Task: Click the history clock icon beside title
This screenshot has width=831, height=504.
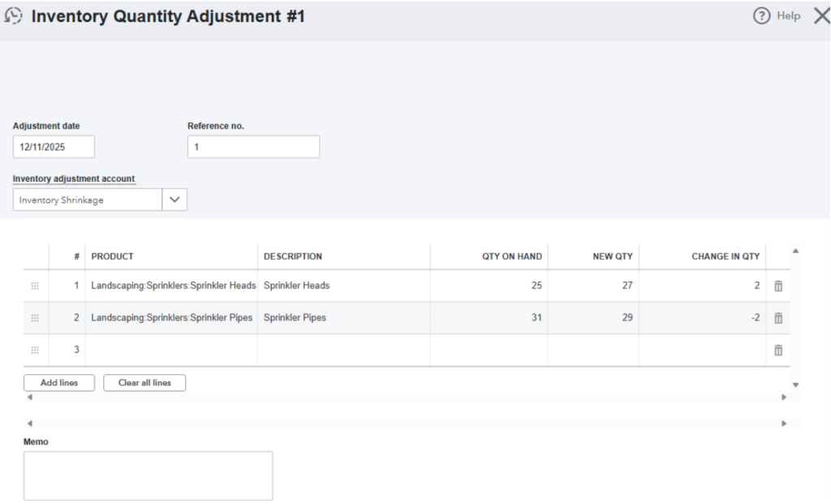Action: (13, 16)
